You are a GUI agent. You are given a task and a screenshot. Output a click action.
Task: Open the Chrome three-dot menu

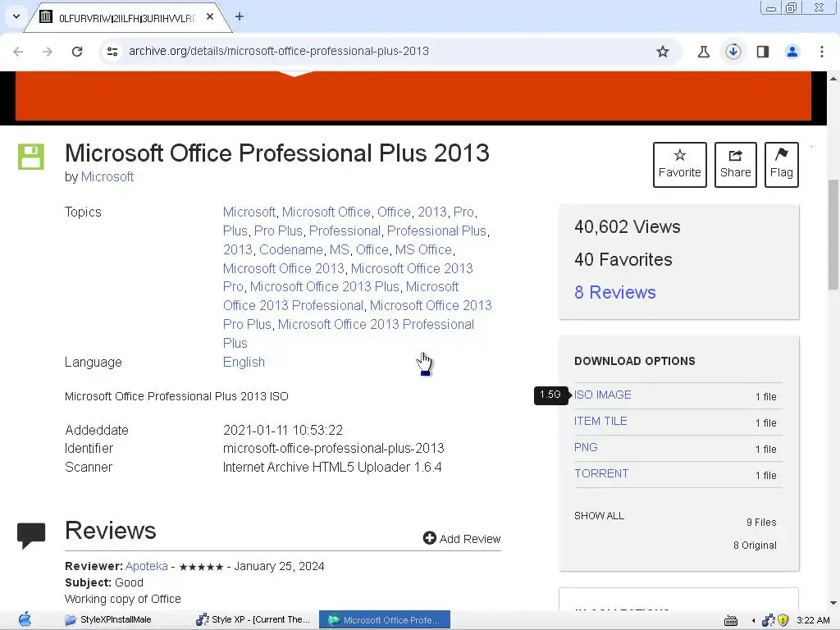(822, 52)
